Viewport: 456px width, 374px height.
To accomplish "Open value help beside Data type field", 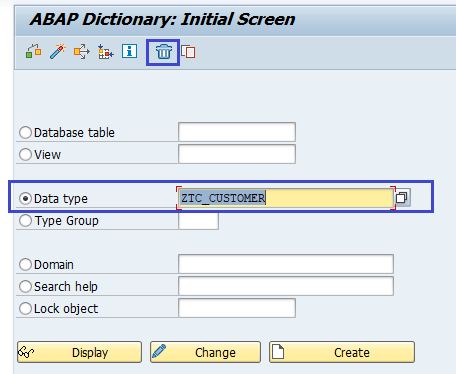I will coord(402,198).
